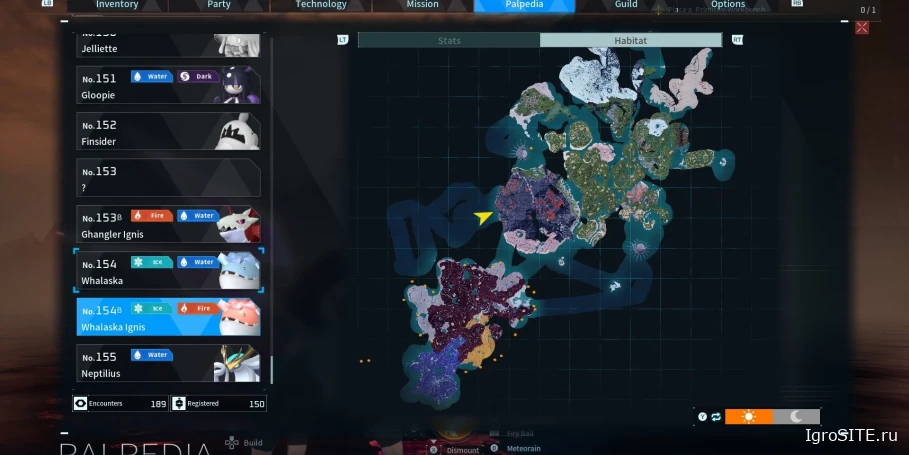Click the Encounters count 189

coord(158,404)
